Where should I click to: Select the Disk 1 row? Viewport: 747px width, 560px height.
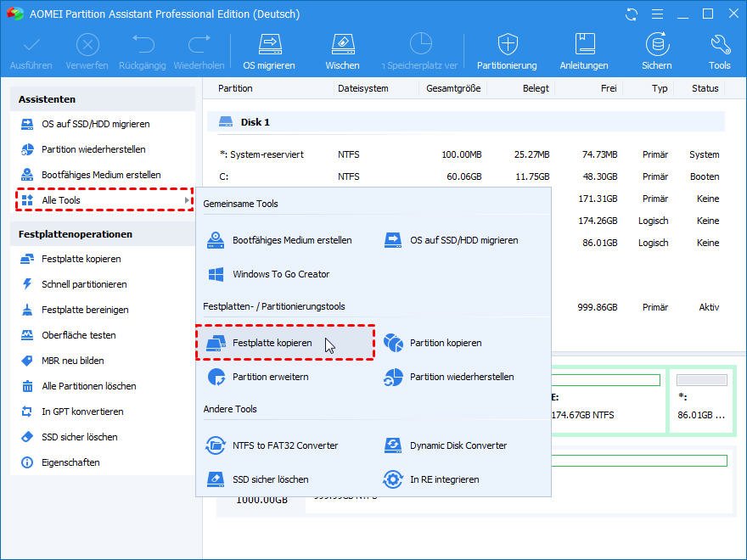(466, 122)
